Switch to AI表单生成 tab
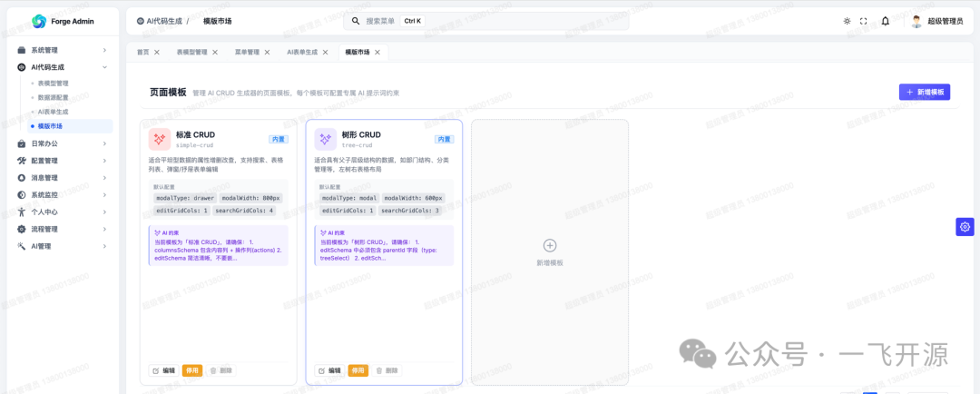Image resolution: width=980 pixels, height=394 pixels. (x=302, y=53)
